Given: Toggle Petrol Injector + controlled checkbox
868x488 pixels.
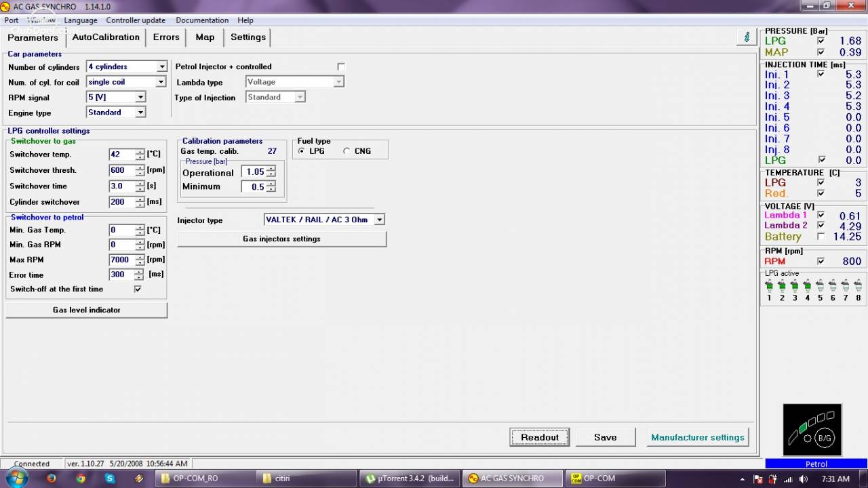Looking at the screenshot, I should click(x=341, y=66).
